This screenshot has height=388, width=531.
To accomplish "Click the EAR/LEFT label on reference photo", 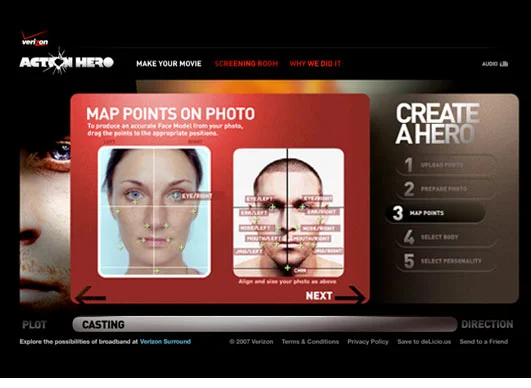I will (x=254, y=213).
